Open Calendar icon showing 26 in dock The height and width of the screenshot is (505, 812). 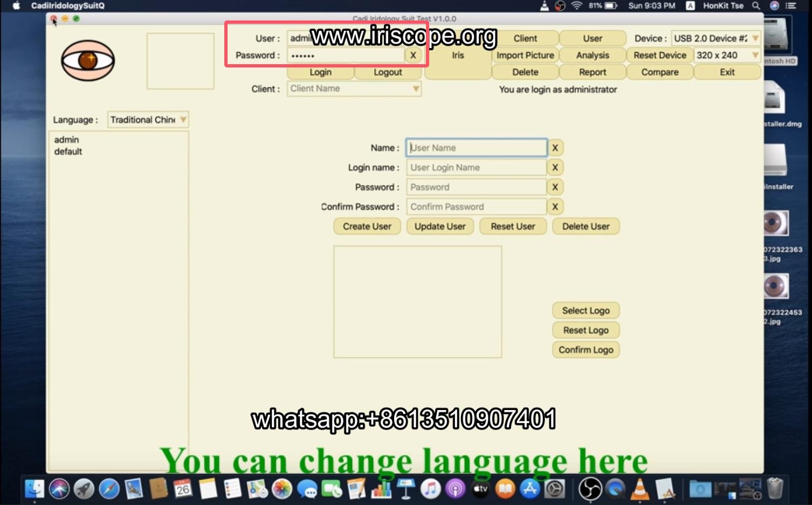(183, 489)
